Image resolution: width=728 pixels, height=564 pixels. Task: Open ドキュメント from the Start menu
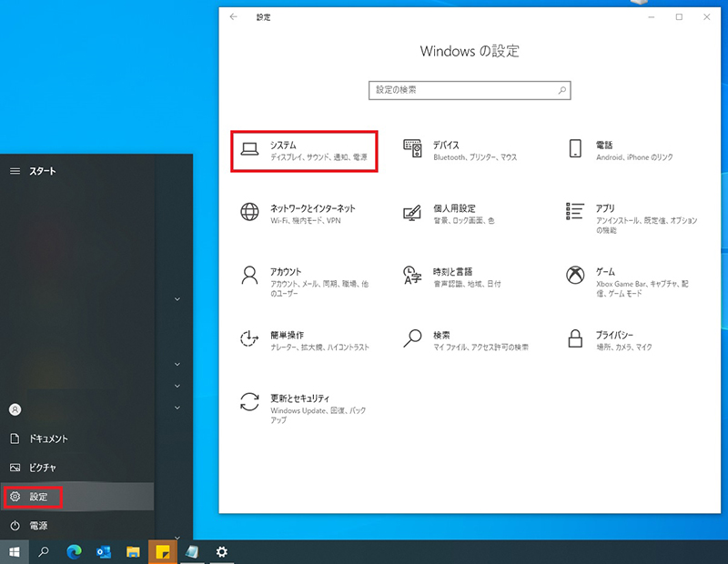(x=77, y=438)
